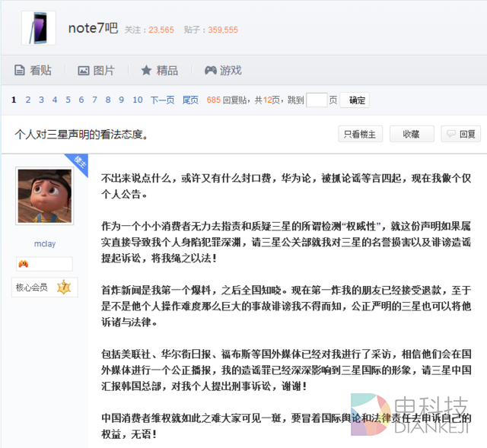Open the mclay username link

tap(45, 243)
